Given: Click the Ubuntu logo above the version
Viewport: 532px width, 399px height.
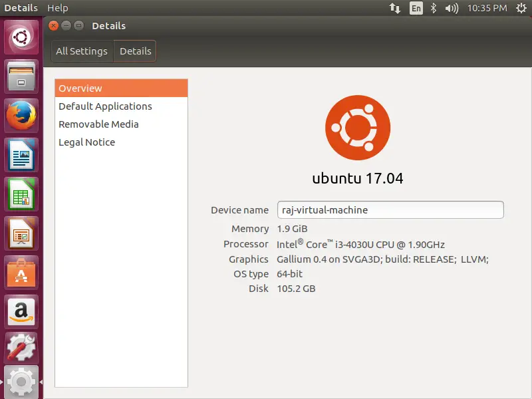Looking at the screenshot, I should [358, 128].
